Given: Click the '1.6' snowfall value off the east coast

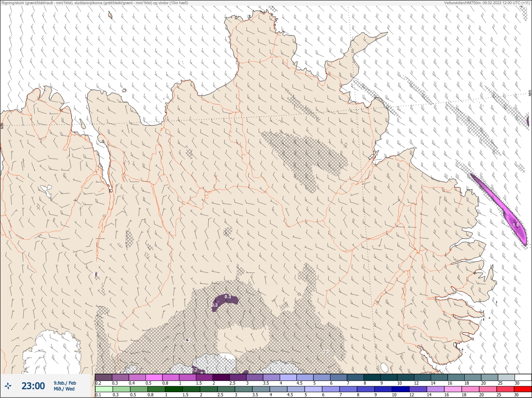Looking at the screenshot, I should tap(516, 225).
